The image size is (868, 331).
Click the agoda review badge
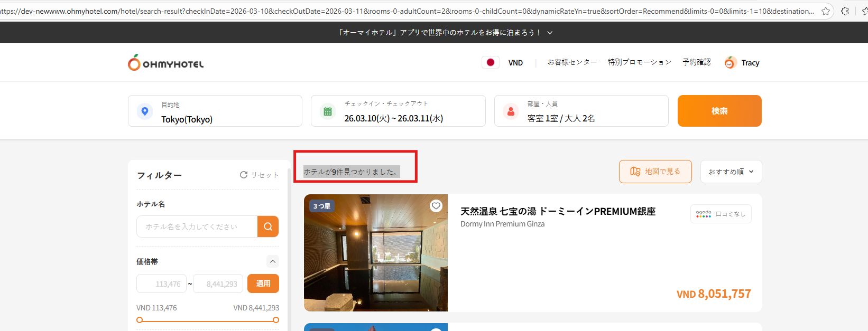[721, 214]
